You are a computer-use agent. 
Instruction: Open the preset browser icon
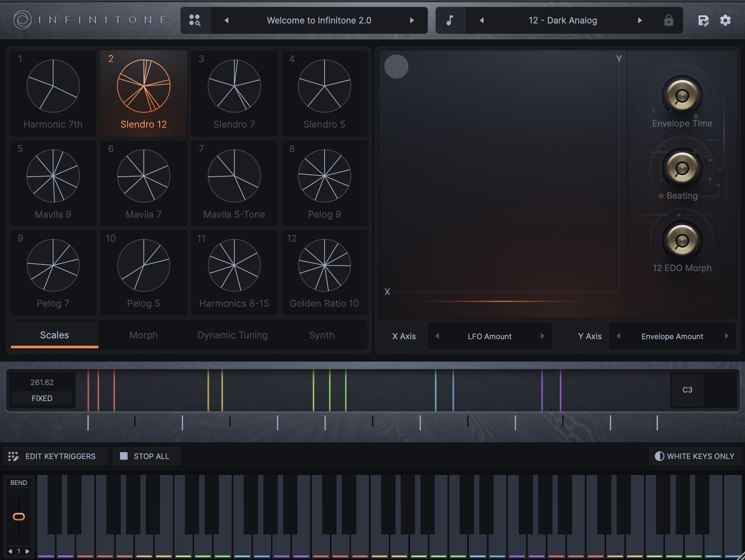coord(195,20)
